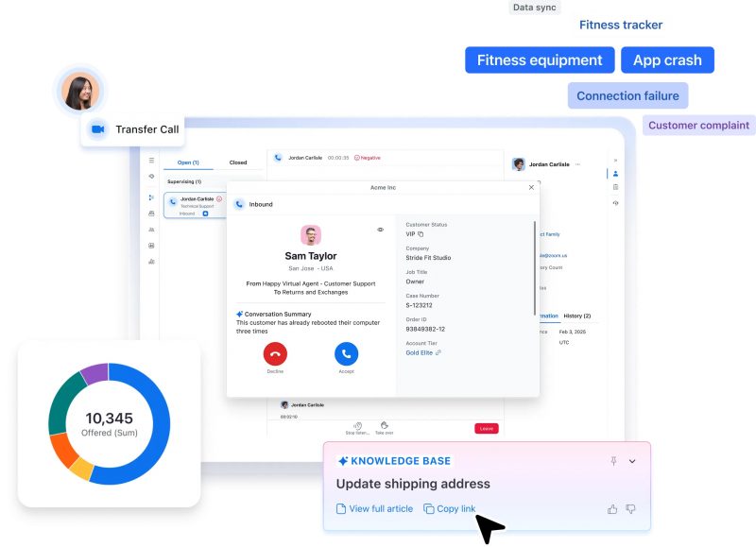
Task: Click the Stop listening icon
Action: [357, 426]
